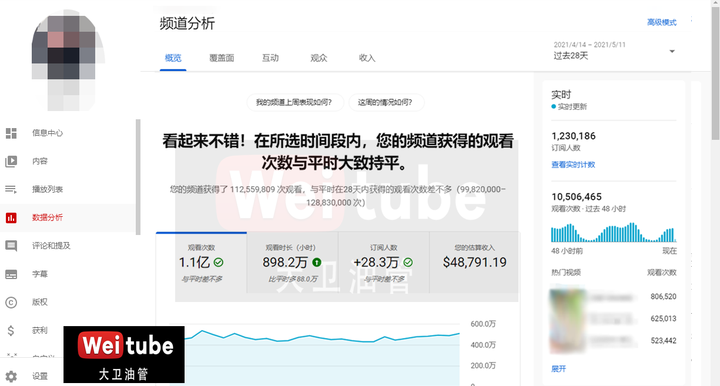Click the 字幕 subtitles icon

click(x=11, y=274)
